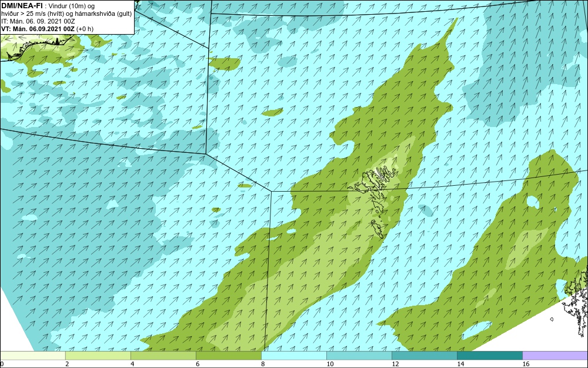Viewport: 588px width, 368px height.
Task: Click the scale label '16'
Action: (526, 364)
